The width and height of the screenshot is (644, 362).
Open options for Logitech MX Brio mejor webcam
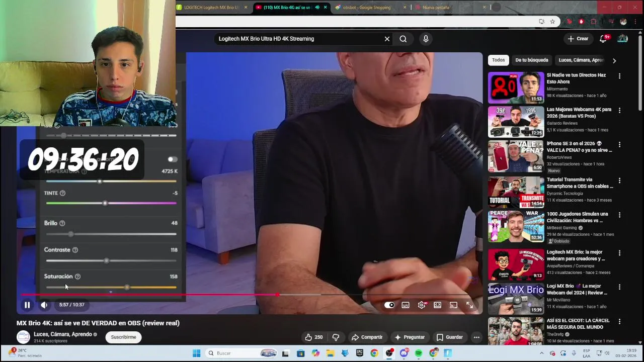coord(619,253)
